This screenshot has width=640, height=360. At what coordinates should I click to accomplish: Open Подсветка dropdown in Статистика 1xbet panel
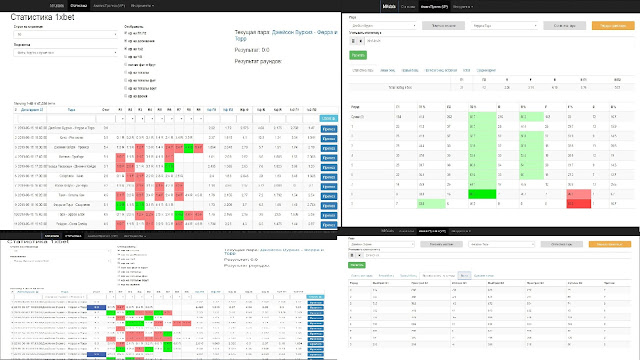[x=65, y=53]
